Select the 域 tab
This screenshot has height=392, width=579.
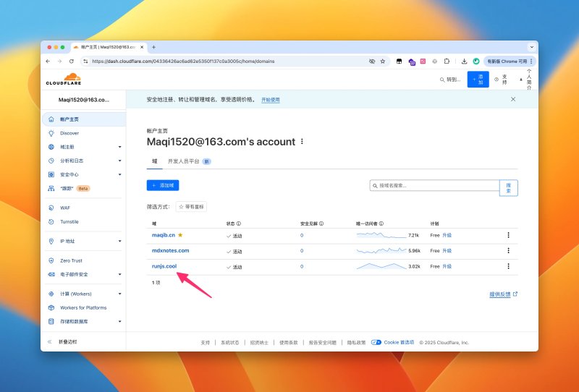coord(155,161)
